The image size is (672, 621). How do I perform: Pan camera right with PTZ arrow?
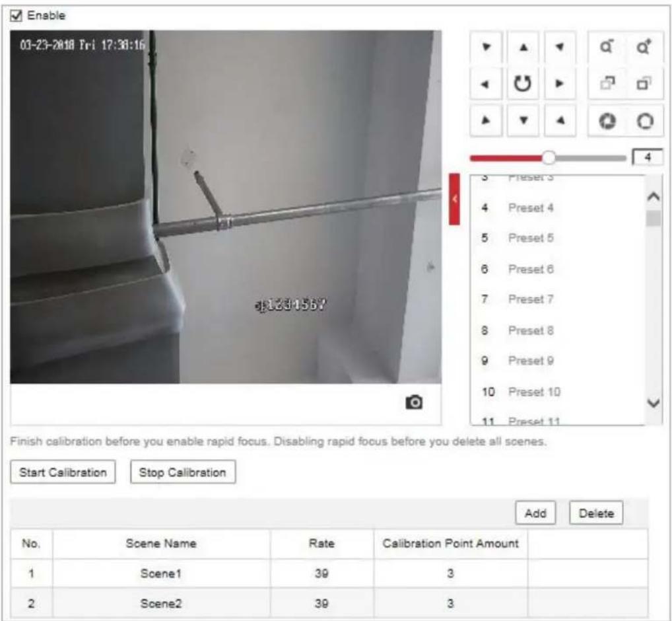coord(560,84)
